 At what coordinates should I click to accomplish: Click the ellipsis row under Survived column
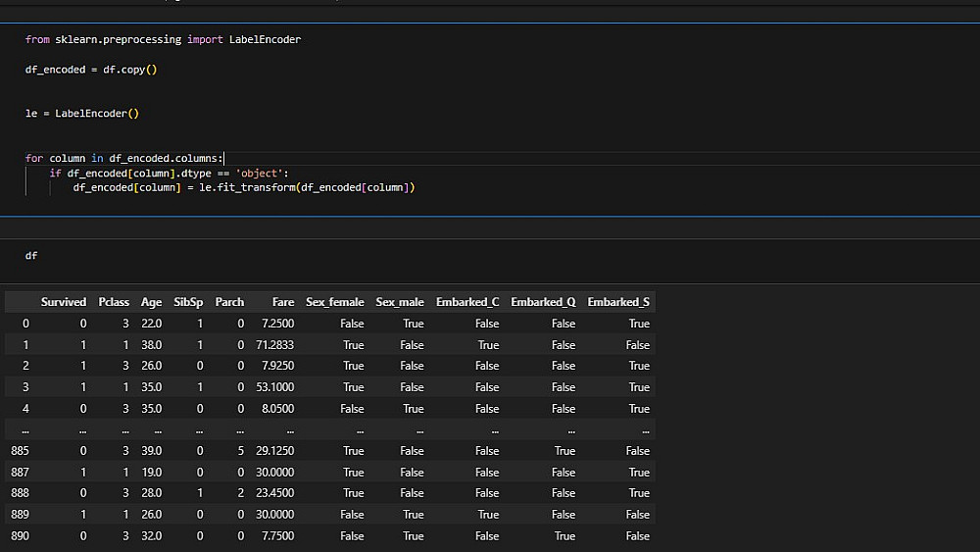pyautogui.click(x=82, y=429)
